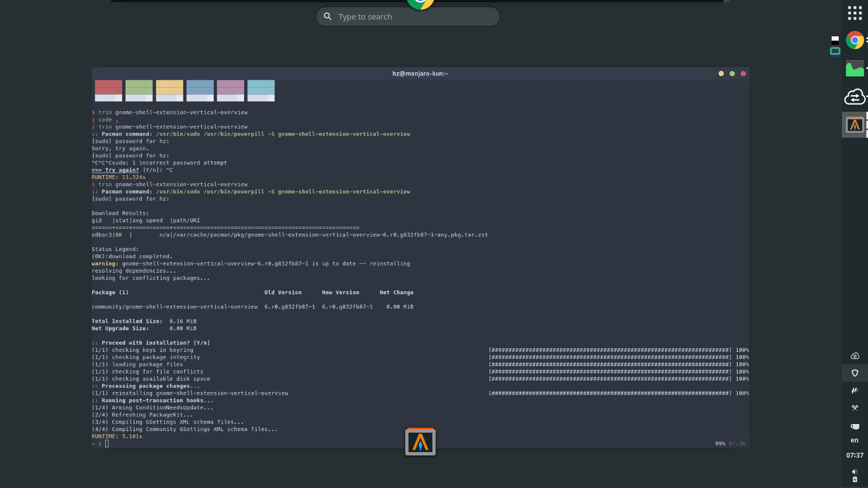868x488 pixels.
Task: Mute audio via the speaker tray icon
Action: pyautogui.click(x=854, y=471)
